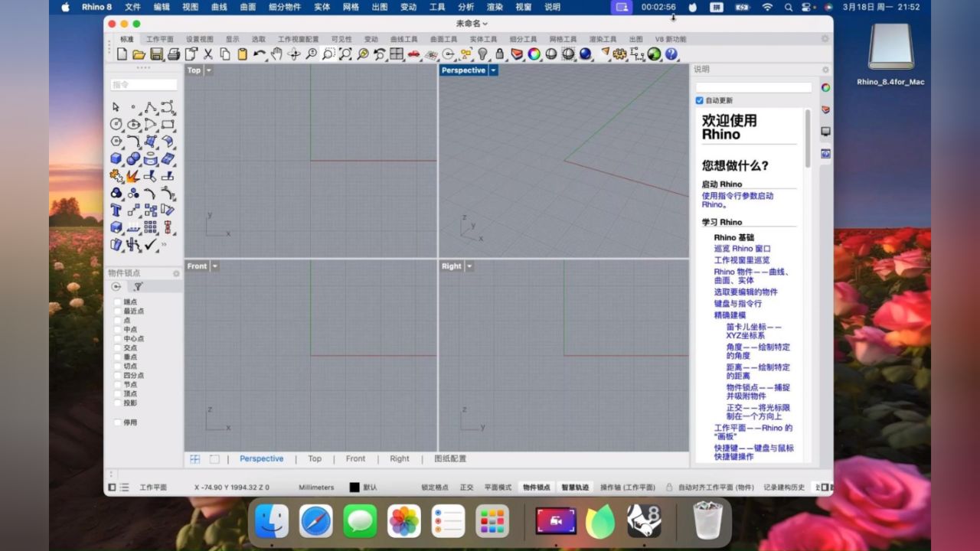Open the 选取要编辑的物件 help link

pyautogui.click(x=746, y=292)
